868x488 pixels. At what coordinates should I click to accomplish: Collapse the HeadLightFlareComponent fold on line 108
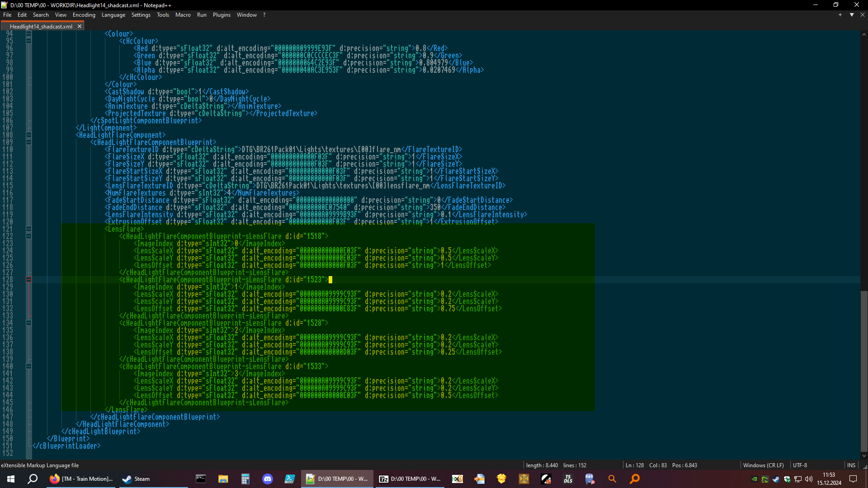point(28,135)
